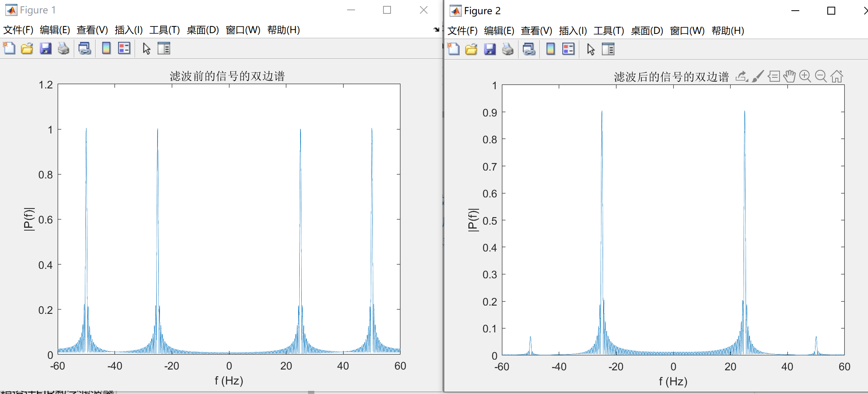This screenshot has width=868, height=394.
Task: Select edit plot arrow in Figure 1
Action: 147,49
